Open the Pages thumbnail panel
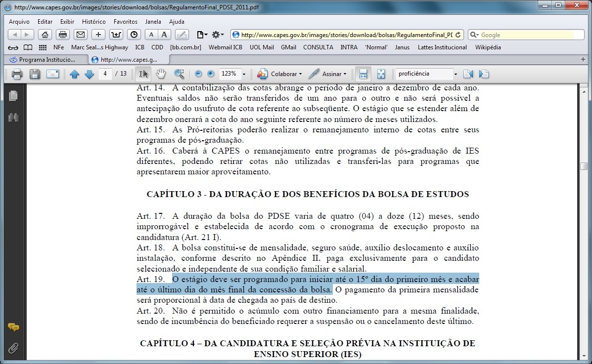 point(13,96)
